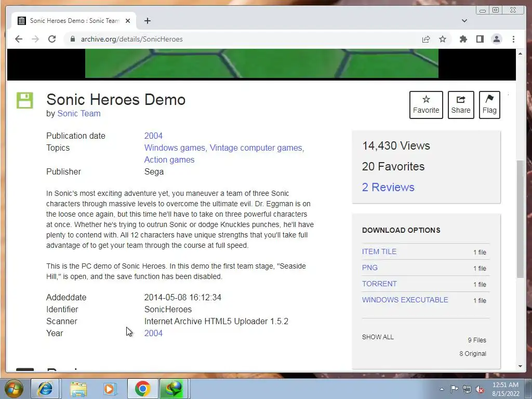Open the Windows games topic link
The image size is (532, 399).
tap(175, 148)
